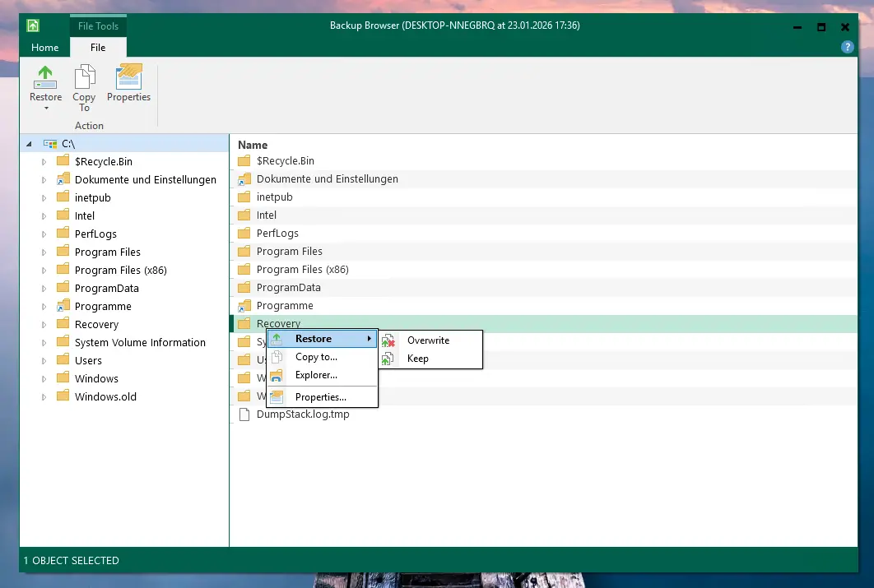Click the Name column header
Image resolution: width=874 pixels, height=588 pixels.
(x=253, y=145)
